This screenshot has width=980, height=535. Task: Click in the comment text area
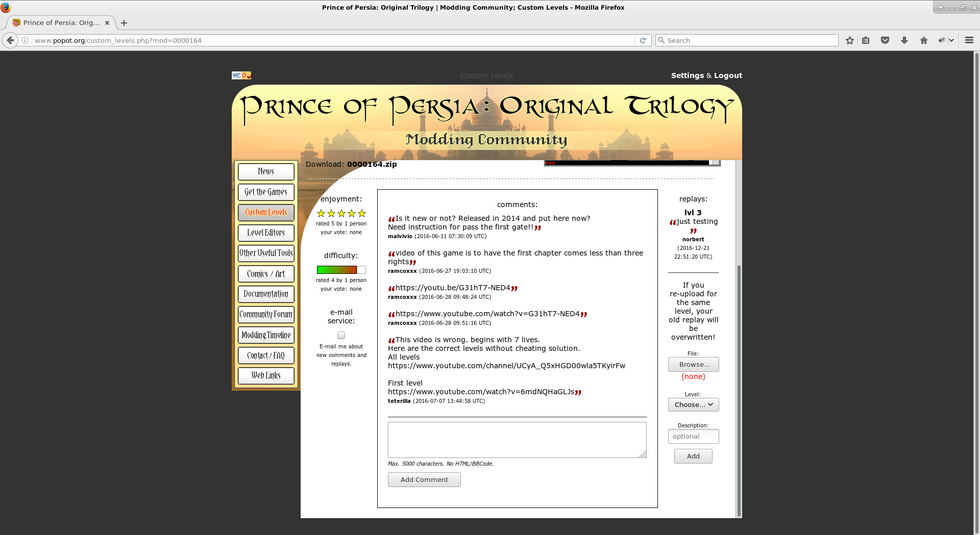click(517, 440)
